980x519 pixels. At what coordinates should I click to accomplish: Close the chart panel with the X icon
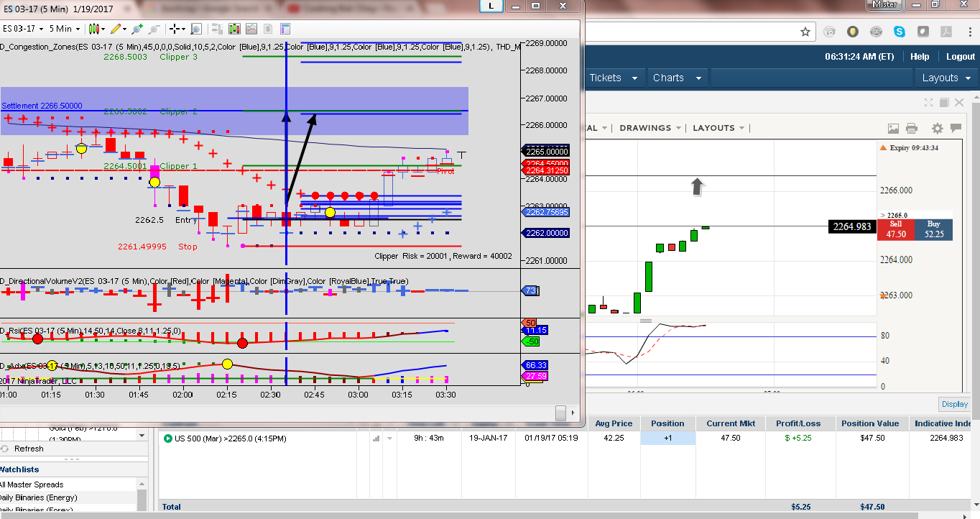pyautogui.click(x=958, y=103)
